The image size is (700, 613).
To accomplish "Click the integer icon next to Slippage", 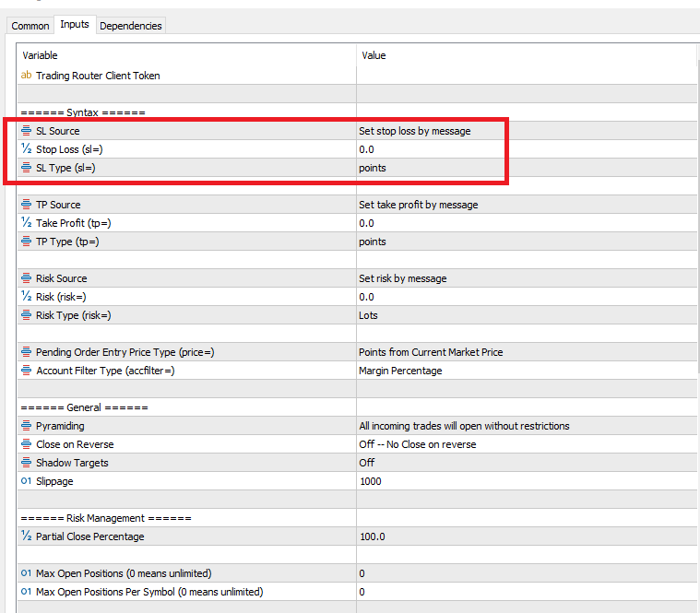I will point(27,481).
